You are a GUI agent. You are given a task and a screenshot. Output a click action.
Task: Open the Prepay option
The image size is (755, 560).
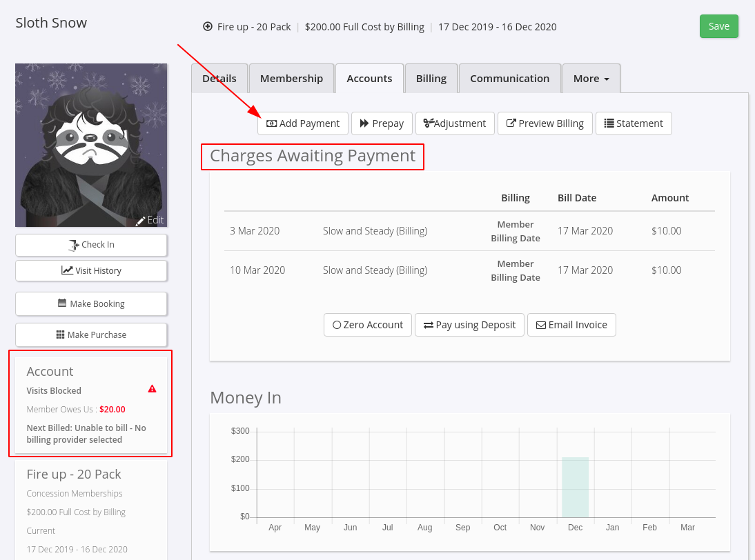[x=382, y=123]
